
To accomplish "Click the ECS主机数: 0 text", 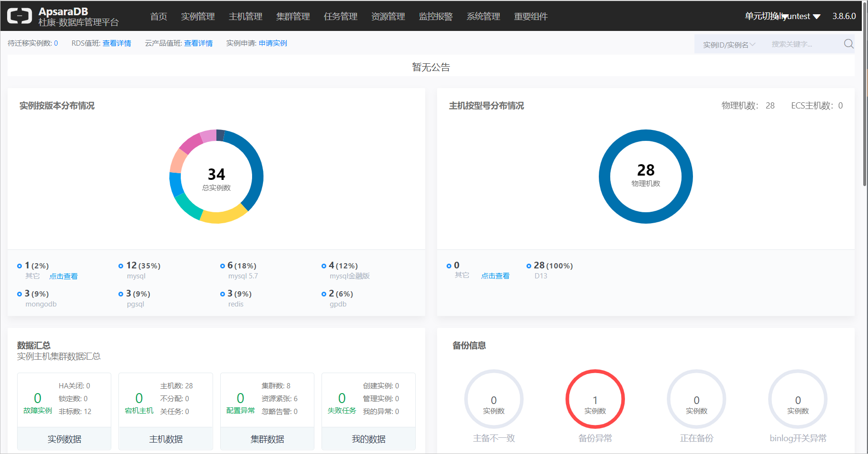I will [817, 106].
